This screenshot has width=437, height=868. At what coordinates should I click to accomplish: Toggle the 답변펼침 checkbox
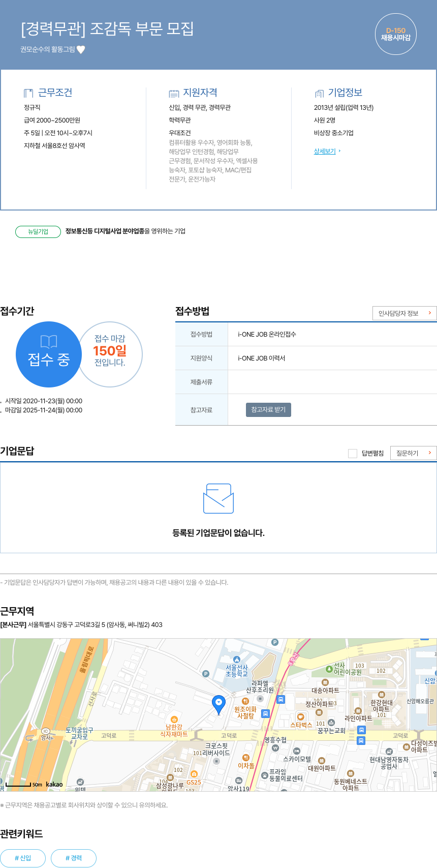click(x=353, y=453)
